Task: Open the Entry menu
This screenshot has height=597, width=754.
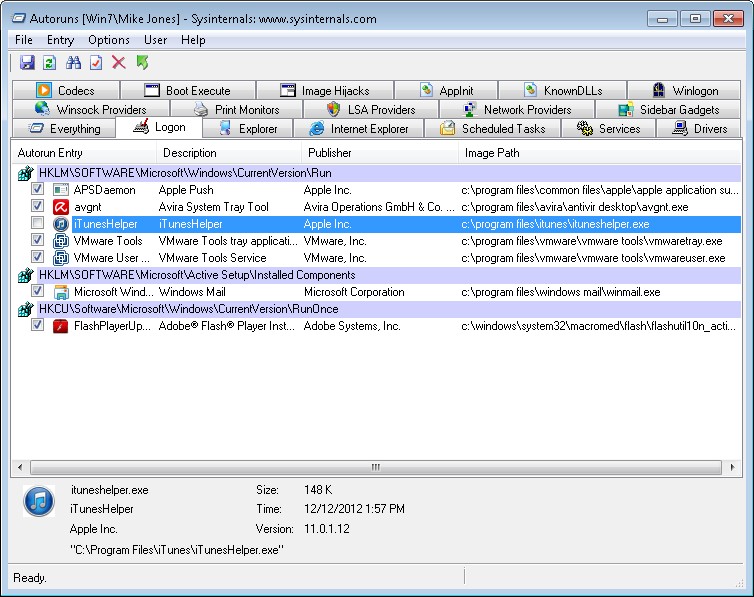Action: [x=60, y=40]
